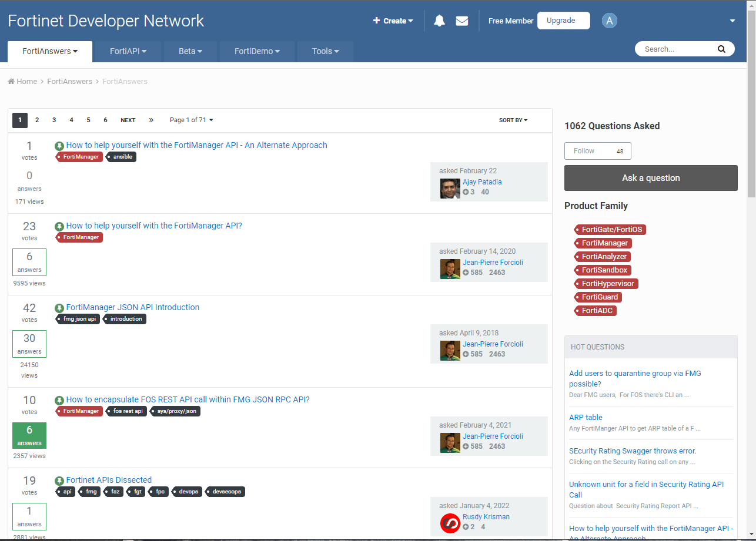Go to page 6
756x541 pixels.
[105, 120]
